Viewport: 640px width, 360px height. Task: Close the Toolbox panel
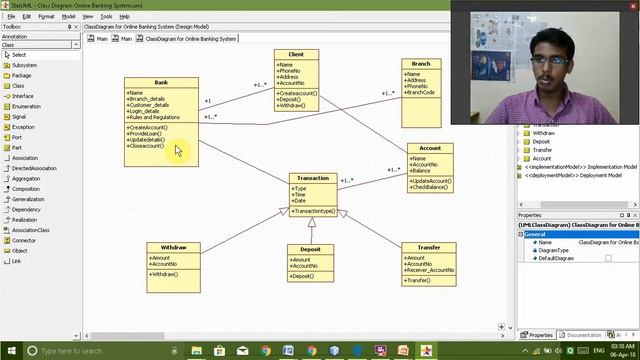pos(76,27)
